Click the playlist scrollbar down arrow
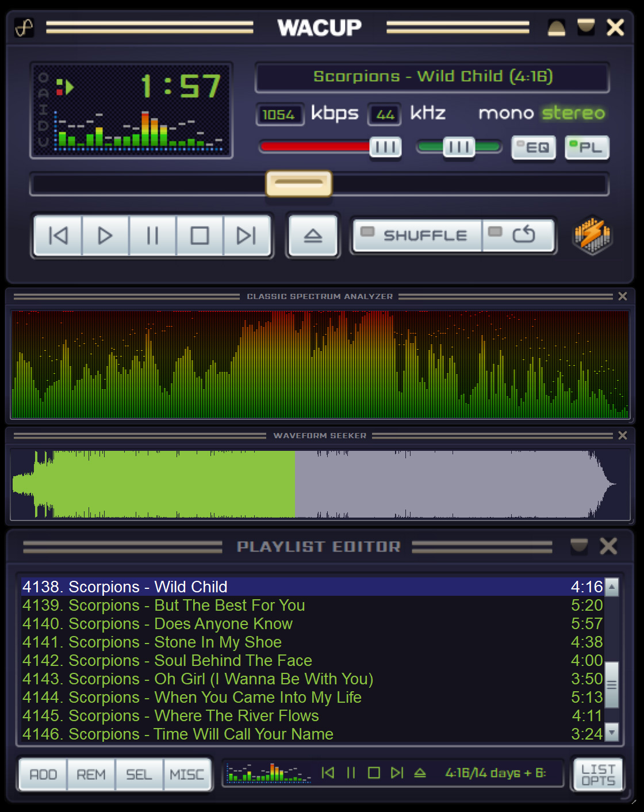Image resolution: width=644 pixels, height=812 pixels. point(612,732)
